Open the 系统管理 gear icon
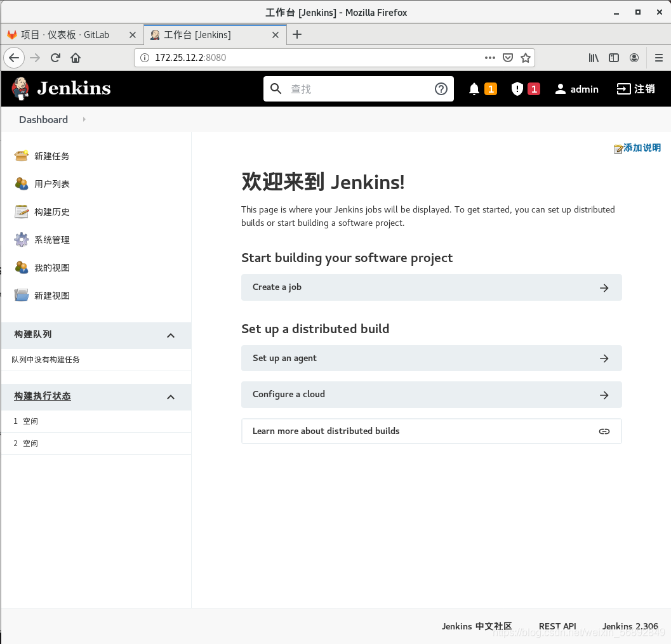 pyautogui.click(x=22, y=239)
